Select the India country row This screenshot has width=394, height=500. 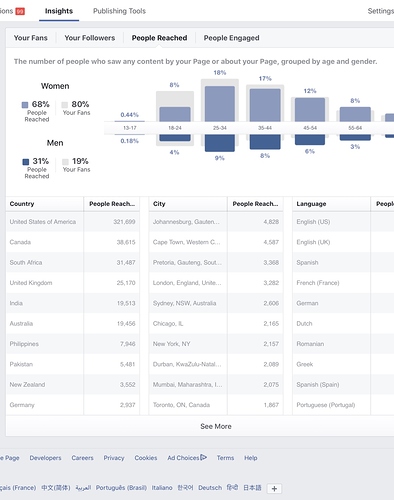(73, 303)
